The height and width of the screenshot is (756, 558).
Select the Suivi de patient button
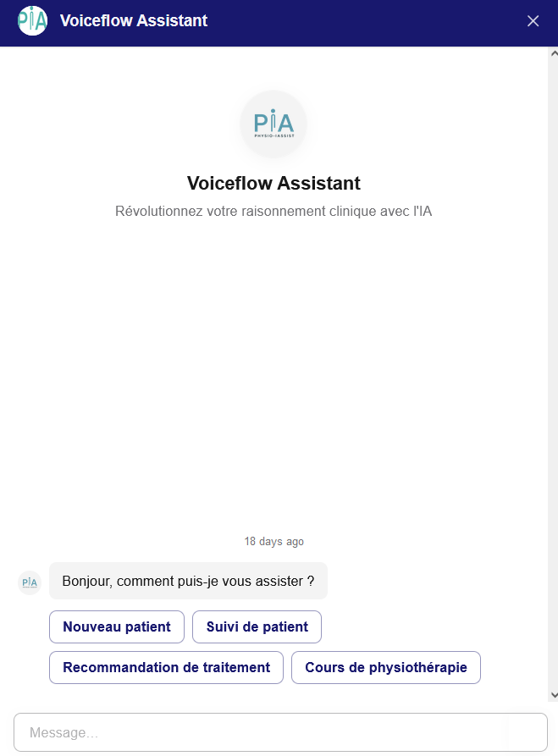[257, 626]
